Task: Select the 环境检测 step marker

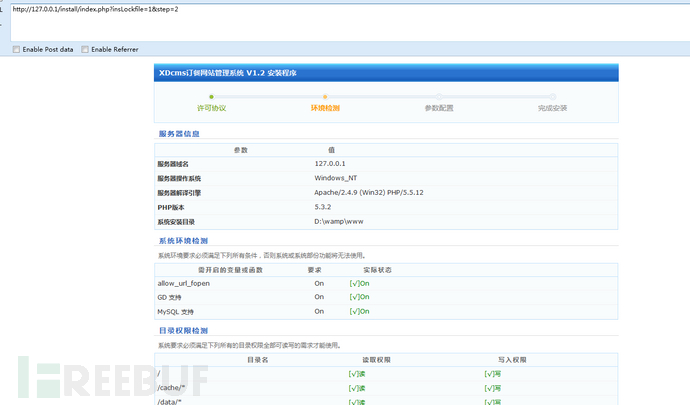Action: click(325, 97)
